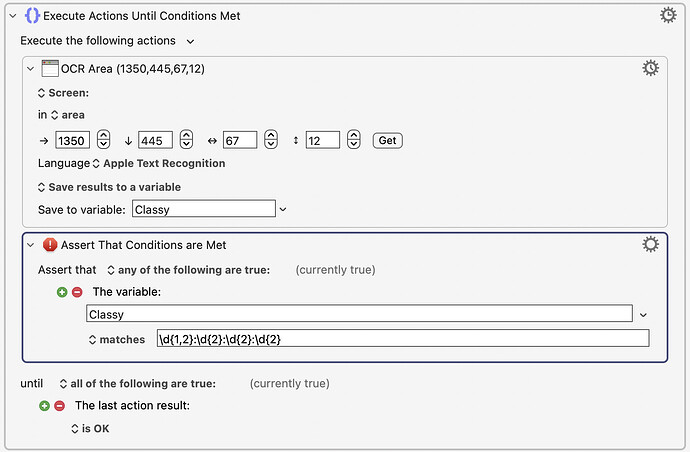Open the OCR Area action gear menu
Viewport: 690px width, 452px height.
650,68
